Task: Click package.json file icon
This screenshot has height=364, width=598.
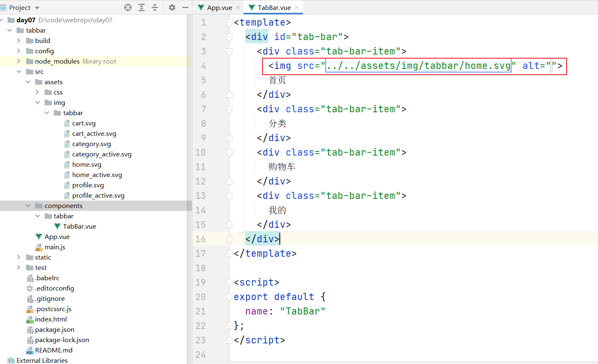Action: point(30,330)
